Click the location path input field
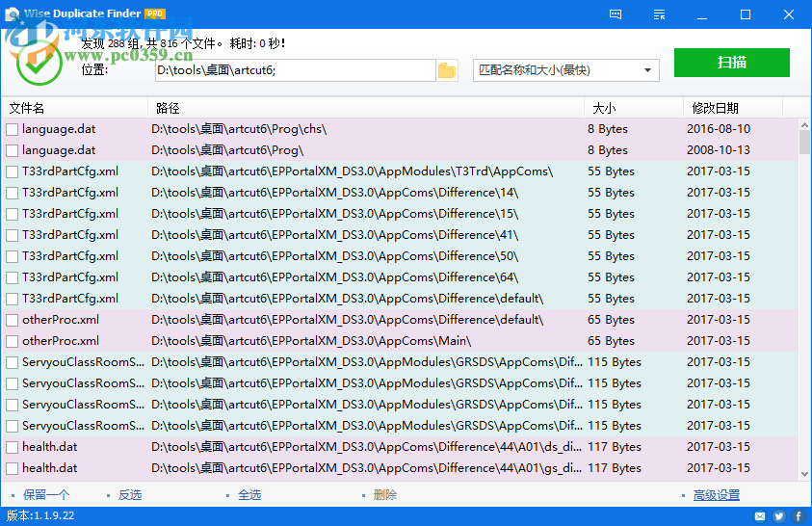 pyautogui.click(x=295, y=70)
